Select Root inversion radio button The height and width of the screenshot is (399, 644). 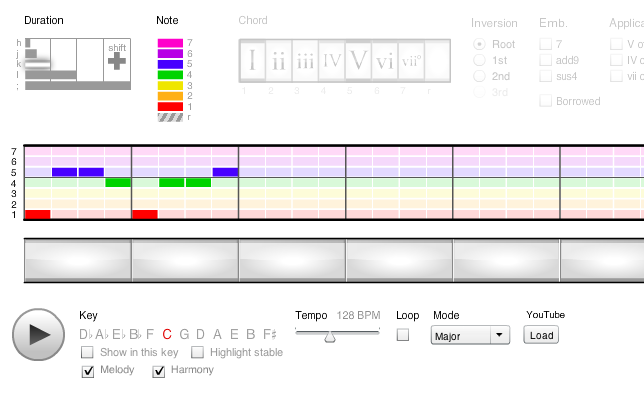pos(479,44)
